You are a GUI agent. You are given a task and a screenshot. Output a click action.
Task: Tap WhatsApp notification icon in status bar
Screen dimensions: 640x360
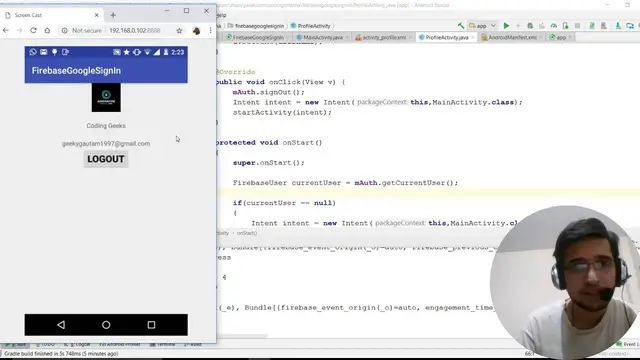click(x=33, y=52)
